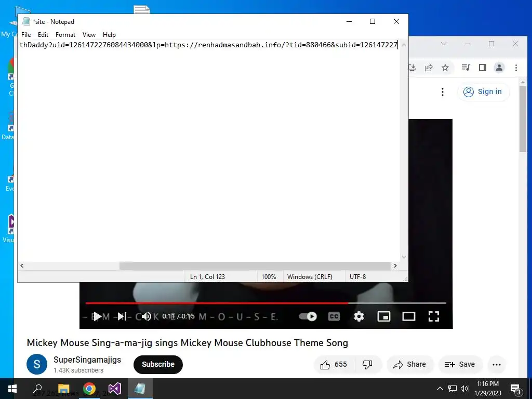The height and width of the screenshot is (399, 532).
Task: Toggle YouTube autoplay switch
Action: tap(308, 316)
